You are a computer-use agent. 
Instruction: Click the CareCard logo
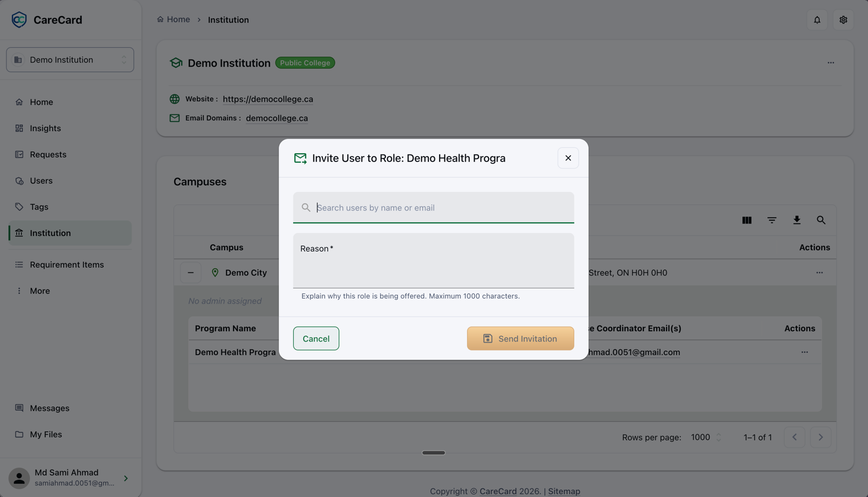(46, 20)
